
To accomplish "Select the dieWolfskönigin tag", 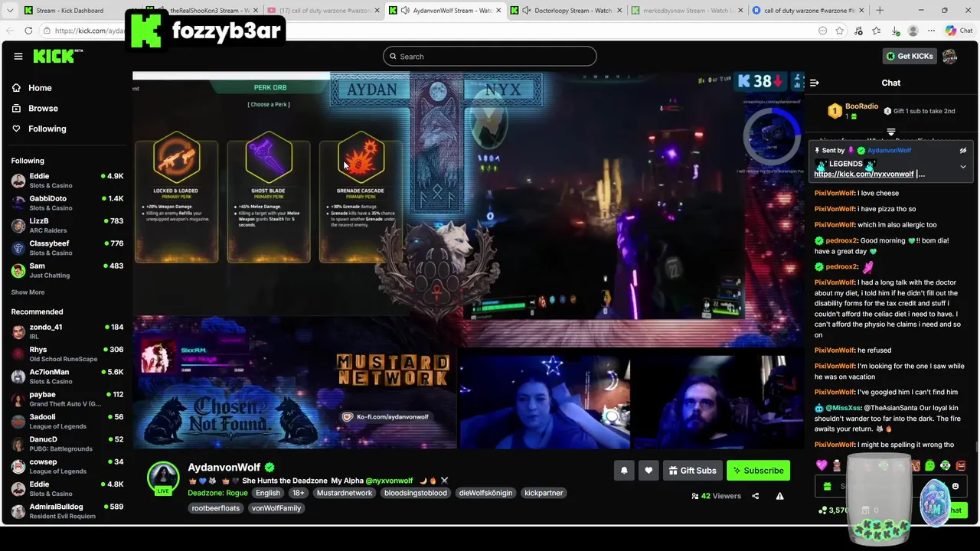I will (x=485, y=493).
